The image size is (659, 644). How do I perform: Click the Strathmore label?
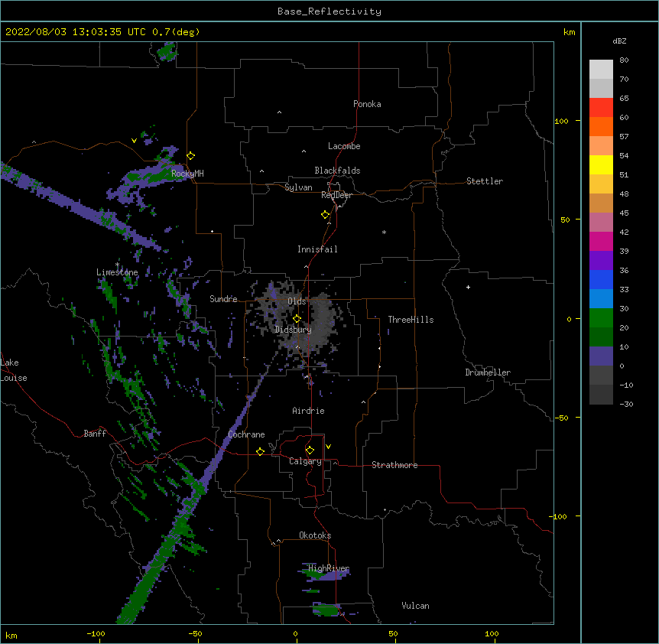pyautogui.click(x=394, y=465)
